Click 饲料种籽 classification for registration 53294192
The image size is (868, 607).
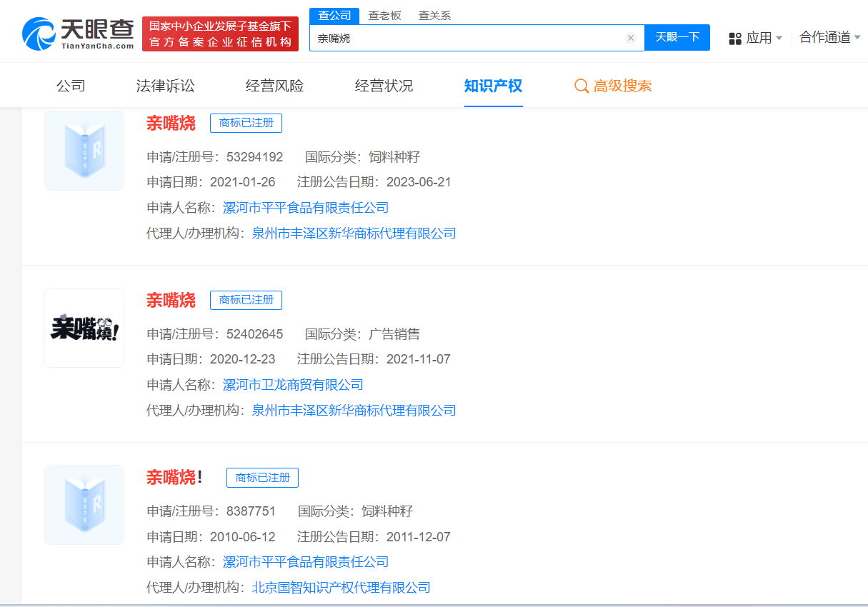click(394, 156)
